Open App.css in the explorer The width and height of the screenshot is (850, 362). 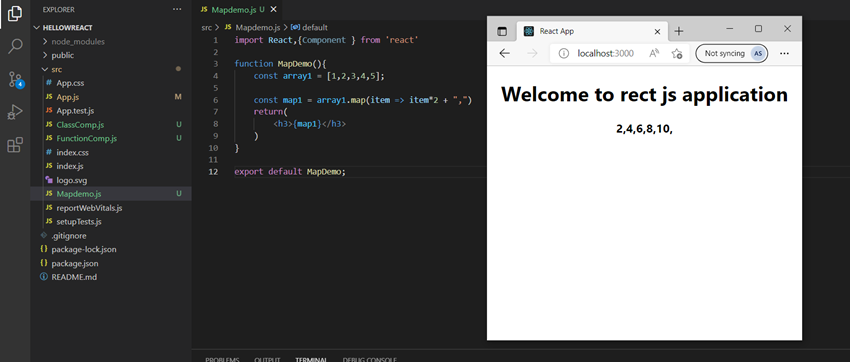pyautogui.click(x=111, y=83)
